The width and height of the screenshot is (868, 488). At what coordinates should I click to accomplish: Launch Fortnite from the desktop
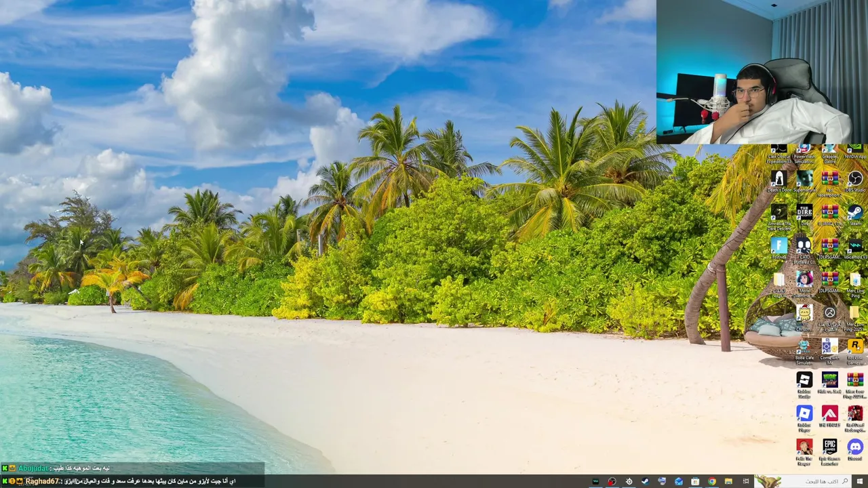778,248
